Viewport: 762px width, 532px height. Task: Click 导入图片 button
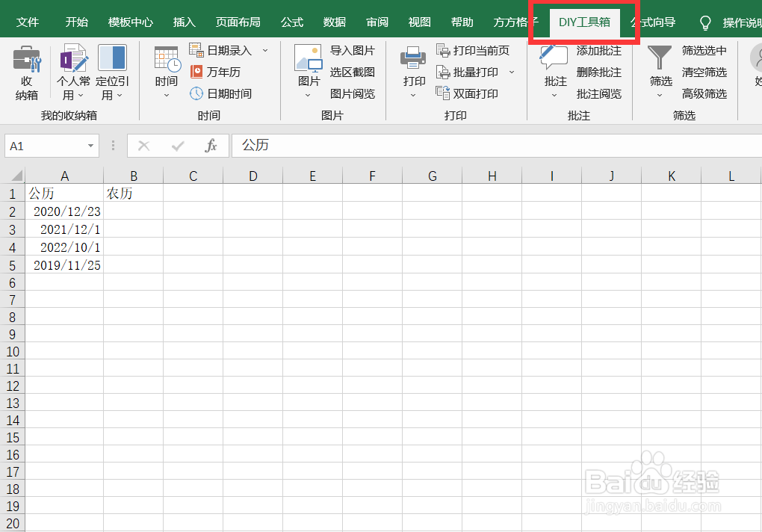(353, 51)
